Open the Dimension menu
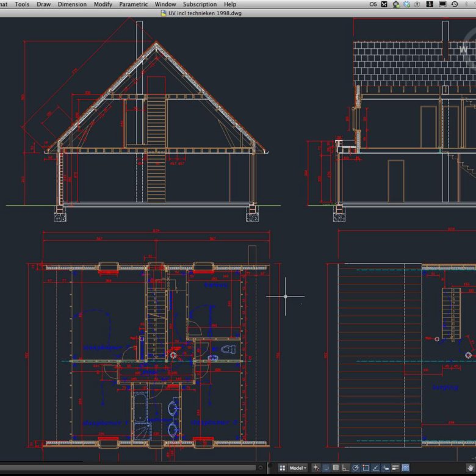 tap(72, 4)
